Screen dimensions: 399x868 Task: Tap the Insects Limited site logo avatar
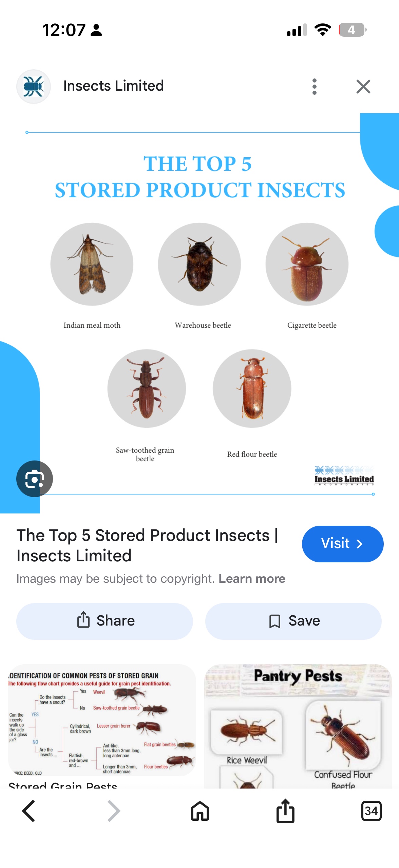[34, 86]
